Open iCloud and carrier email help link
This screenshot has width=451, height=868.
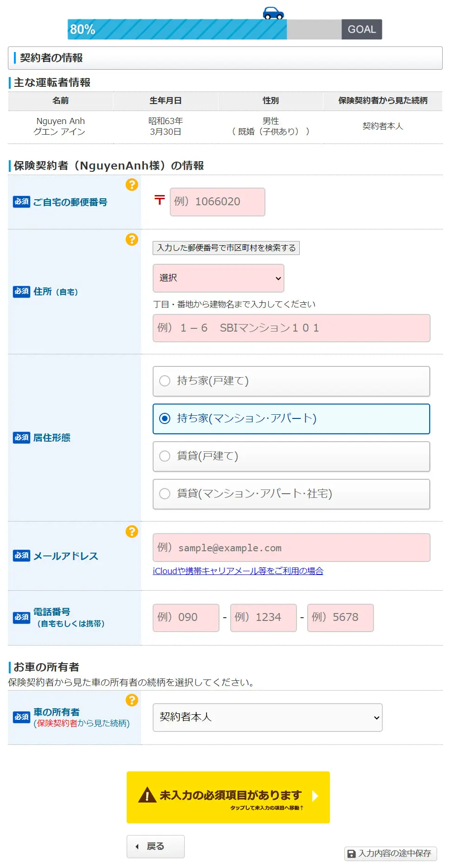(238, 571)
